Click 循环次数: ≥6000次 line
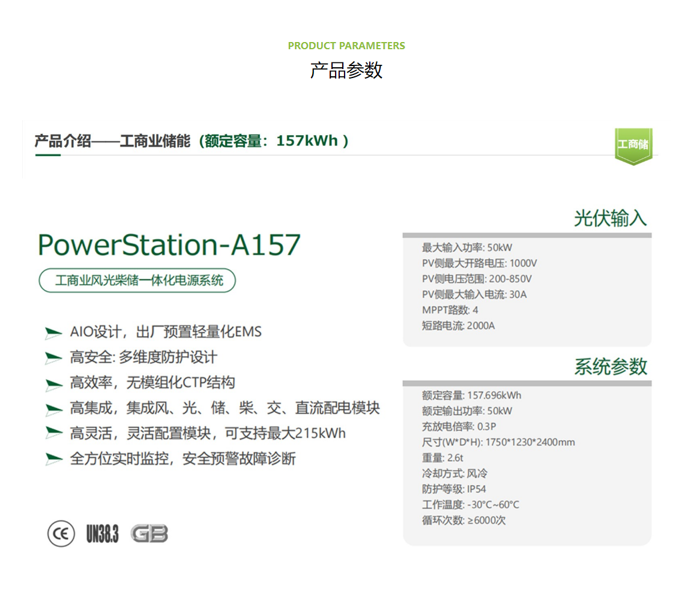700x598 pixels. (x=464, y=521)
